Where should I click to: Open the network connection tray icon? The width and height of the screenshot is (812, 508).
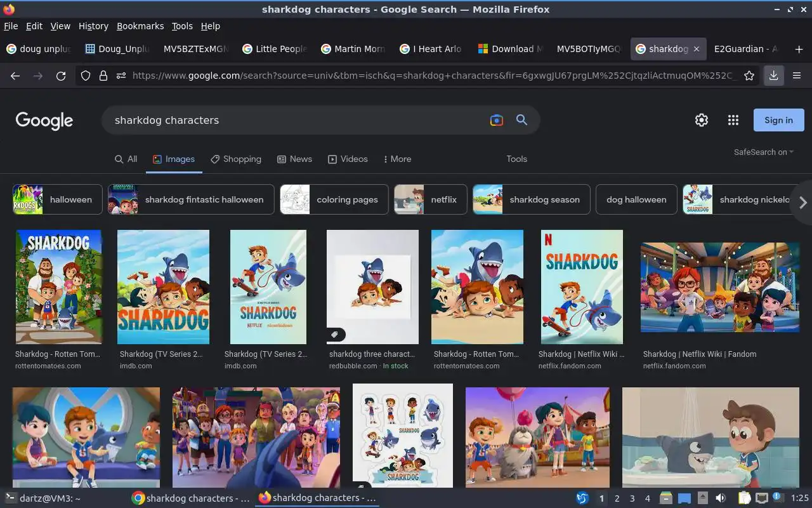[762, 498]
